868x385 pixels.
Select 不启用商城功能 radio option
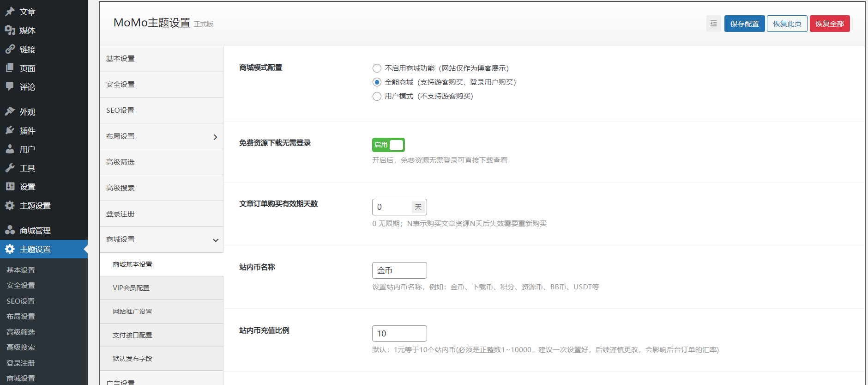click(x=377, y=68)
